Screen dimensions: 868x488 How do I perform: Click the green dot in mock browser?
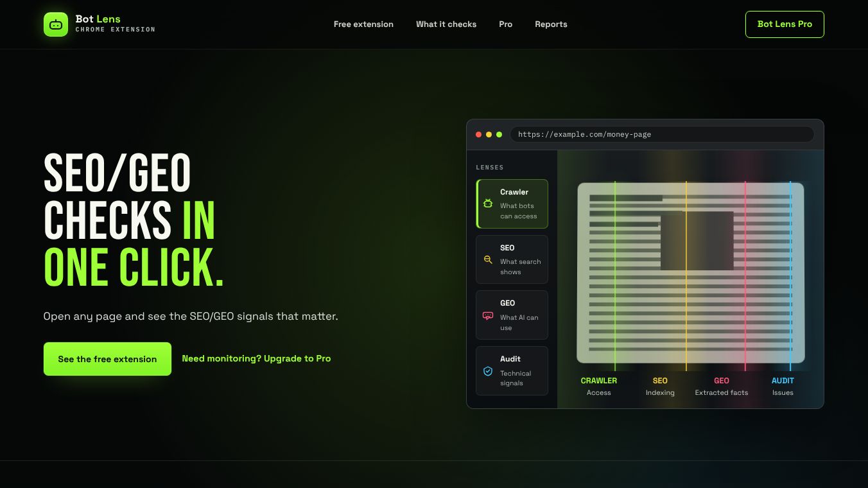[x=499, y=134]
